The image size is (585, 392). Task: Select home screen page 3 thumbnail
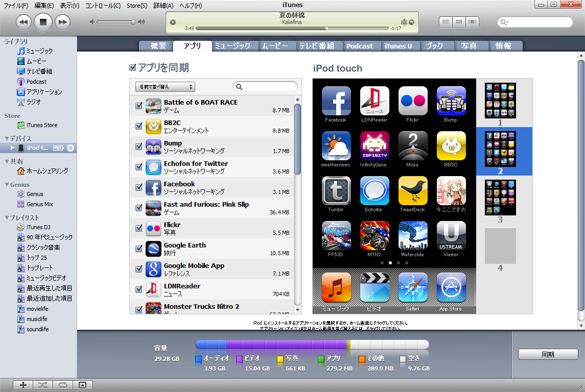[x=500, y=198]
